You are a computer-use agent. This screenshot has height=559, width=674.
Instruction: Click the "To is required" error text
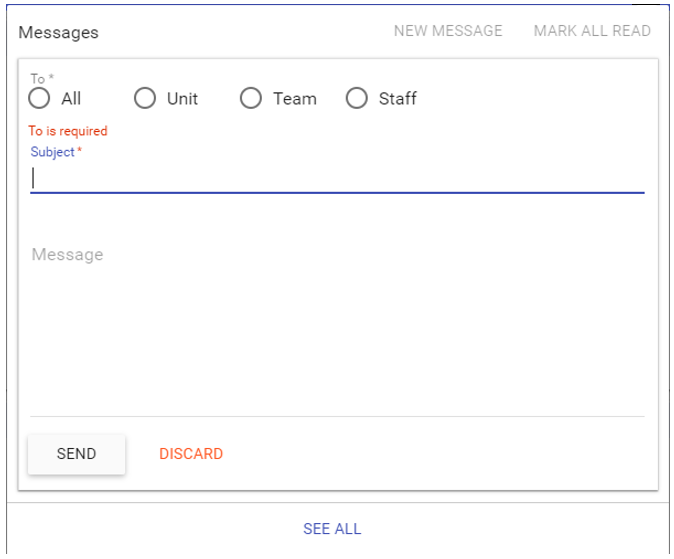pyautogui.click(x=68, y=131)
